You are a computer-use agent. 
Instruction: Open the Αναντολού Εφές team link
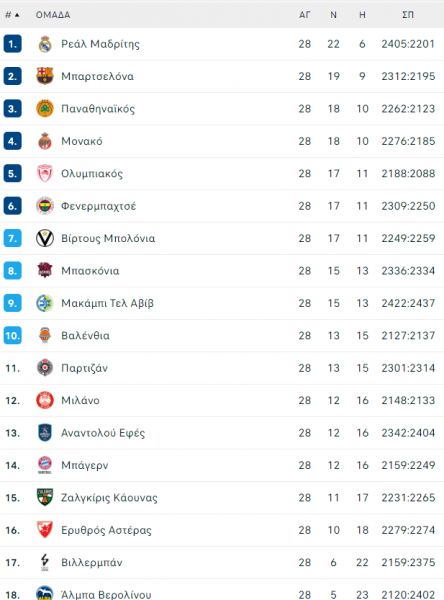pos(103,433)
